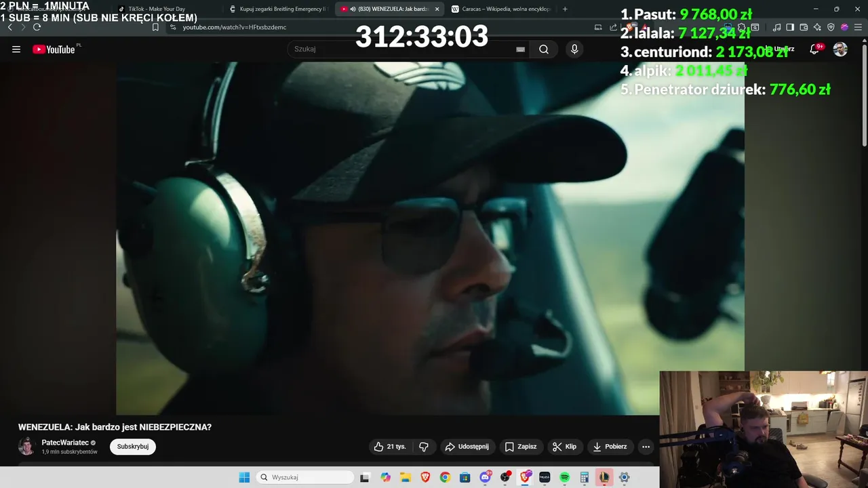Viewport: 868px width, 488px height.
Task: Open Microsoft Store from taskbar
Action: coord(465,477)
